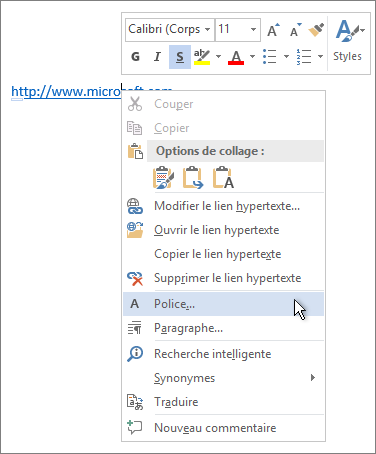The width and height of the screenshot is (376, 454).
Task: Paste with merge formatting icon
Action: tap(193, 177)
